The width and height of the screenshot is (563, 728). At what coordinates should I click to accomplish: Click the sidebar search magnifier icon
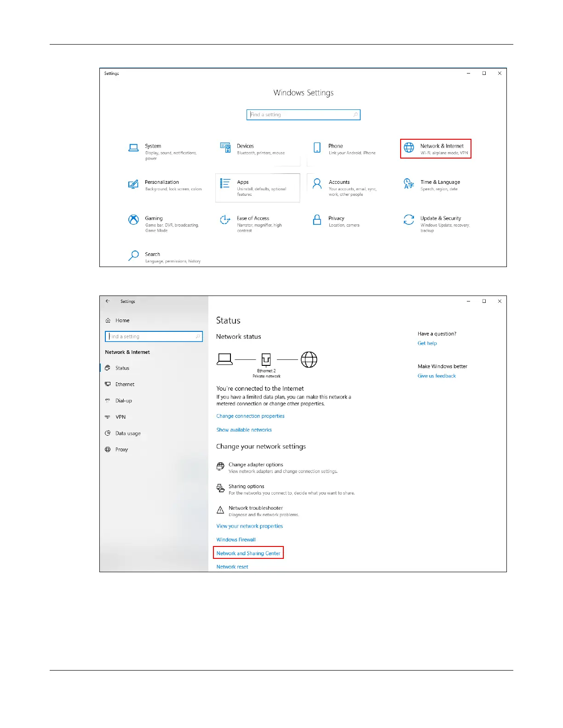click(x=198, y=336)
